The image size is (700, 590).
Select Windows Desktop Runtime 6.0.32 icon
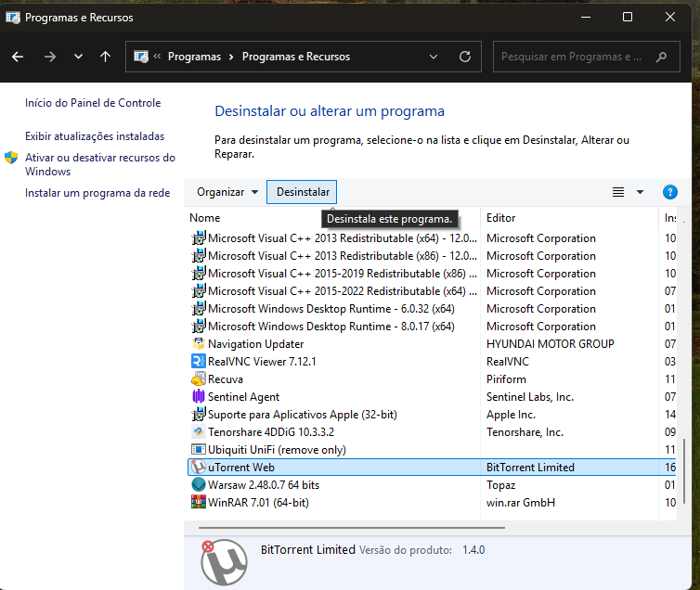click(x=199, y=309)
